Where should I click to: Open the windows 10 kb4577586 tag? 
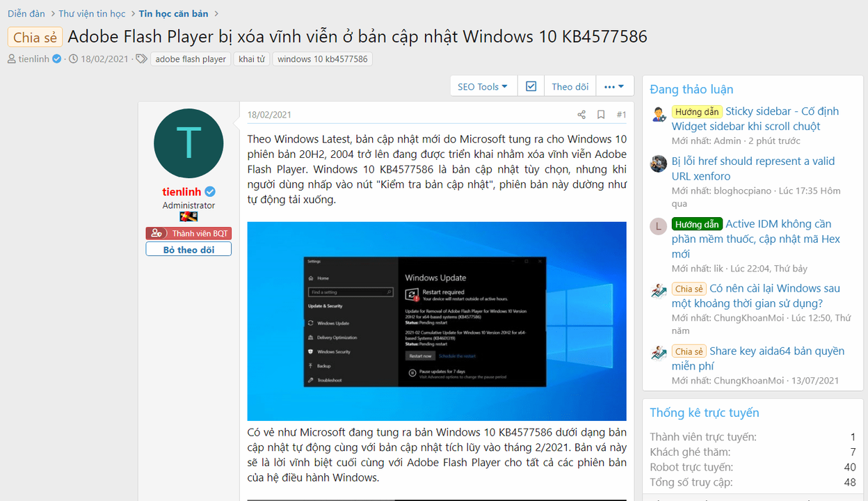323,59
